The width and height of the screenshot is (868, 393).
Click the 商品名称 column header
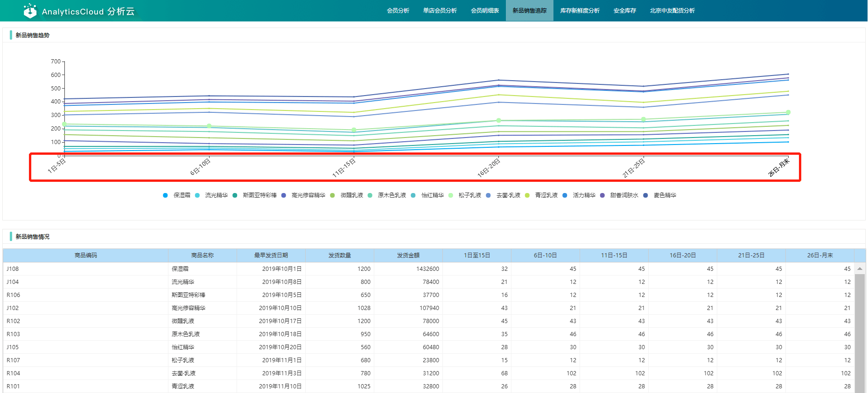point(203,255)
